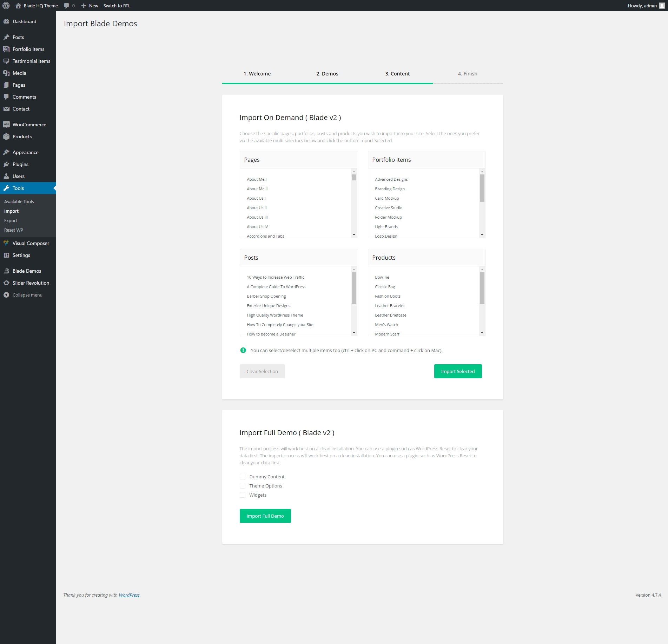Click the Blade Demos sidebar icon
The image size is (668, 644).
(x=6, y=271)
